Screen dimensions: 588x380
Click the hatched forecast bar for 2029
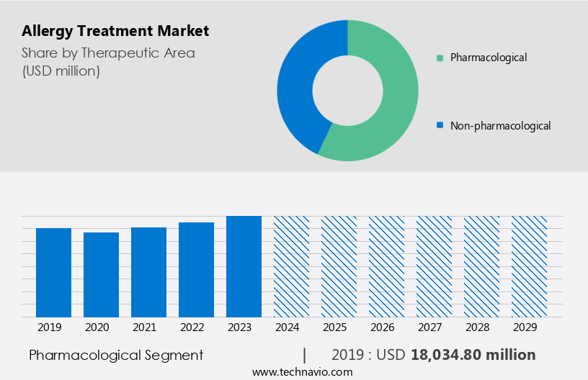pyautogui.click(x=529, y=266)
